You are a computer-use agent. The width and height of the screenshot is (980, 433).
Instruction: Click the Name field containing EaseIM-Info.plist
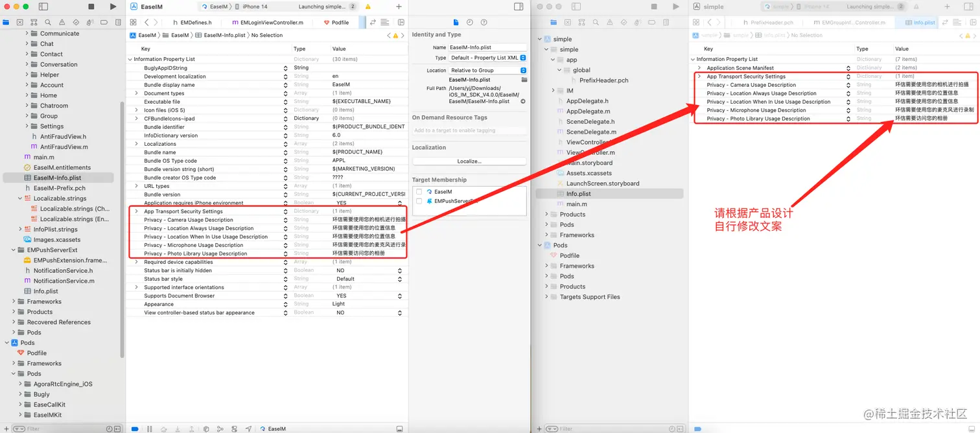[x=487, y=47]
